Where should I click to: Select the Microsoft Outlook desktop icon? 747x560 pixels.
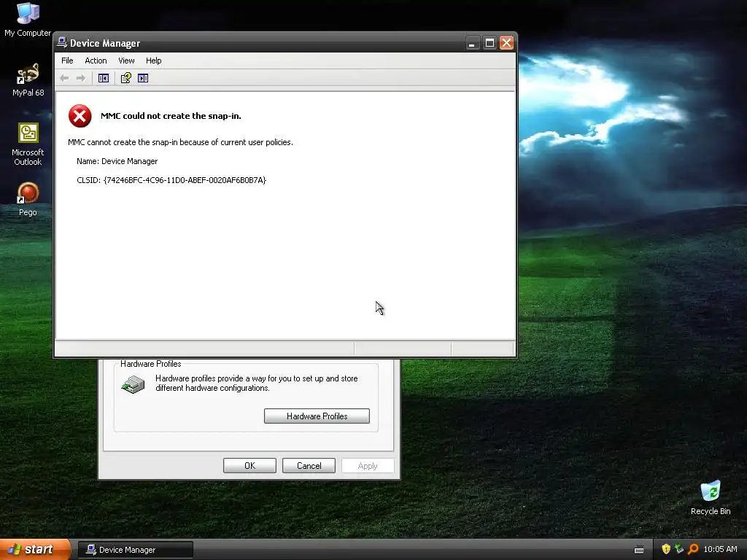[28, 144]
